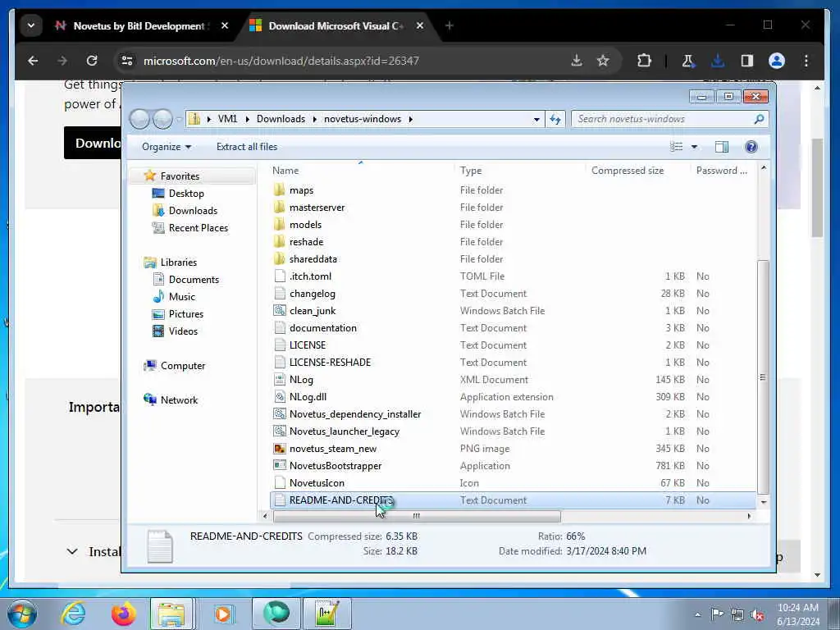This screenshot has width=840, height=630.
Task: Open the address bar history dropdown
Action: tap(536, 120)
